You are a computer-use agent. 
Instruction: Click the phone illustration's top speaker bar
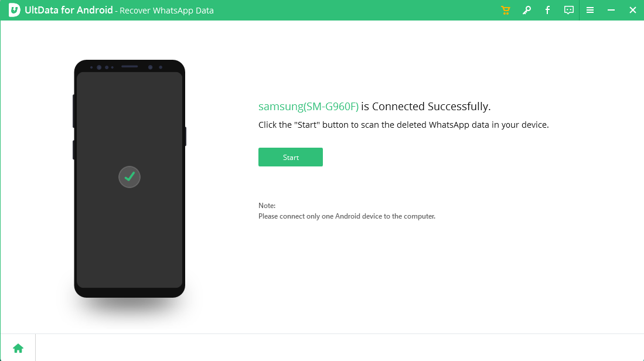pyautogui.click(x=130, y=67)
